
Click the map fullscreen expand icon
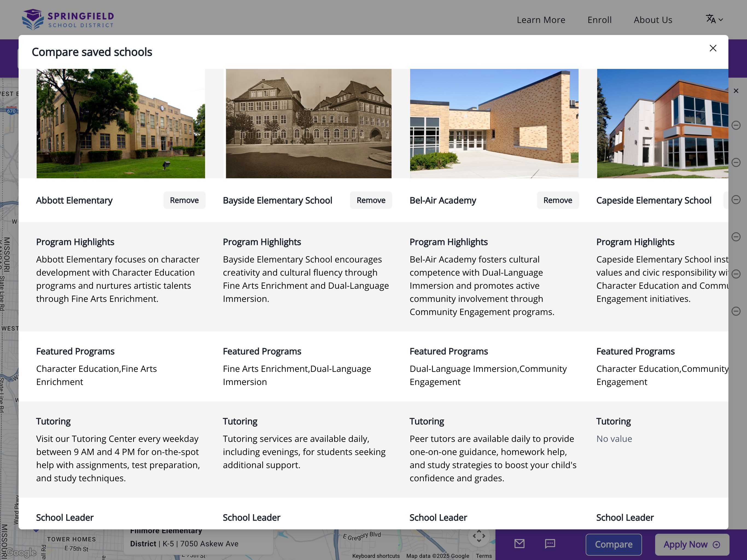point(479,536)
